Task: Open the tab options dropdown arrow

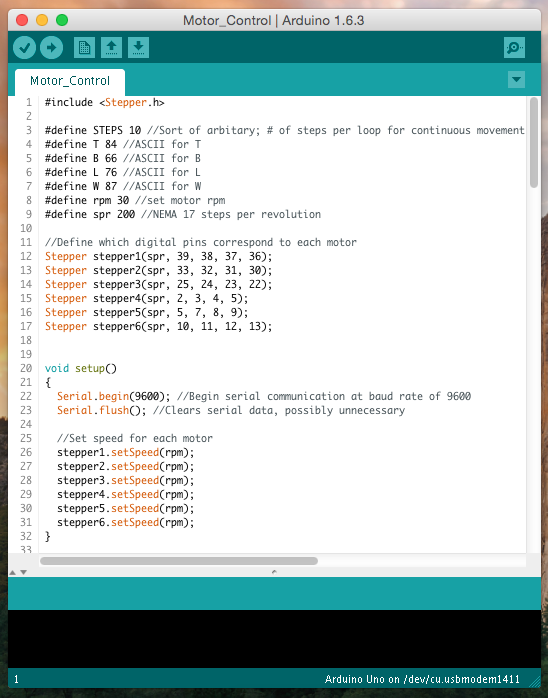Action: point(516,80)
